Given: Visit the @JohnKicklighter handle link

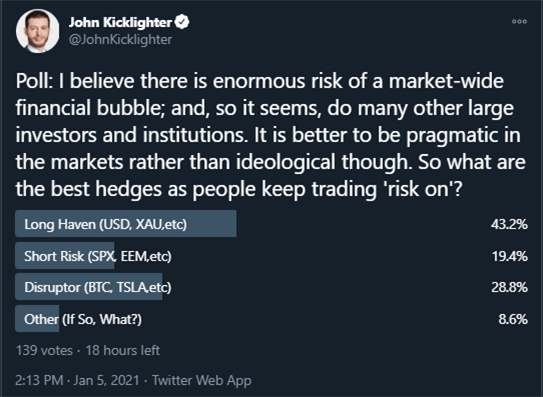Looking at the screenshot, I should [120, 39].
